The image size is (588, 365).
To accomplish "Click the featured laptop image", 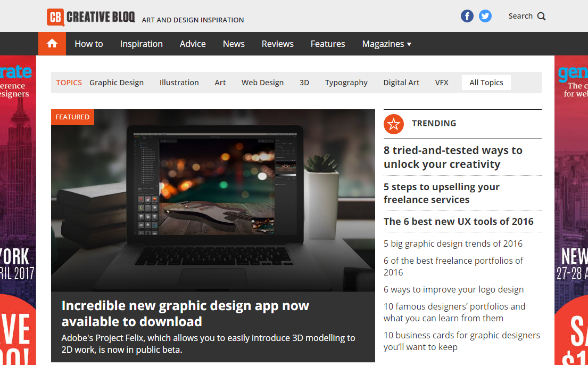I will pyautogui.click(x=213, y=200).
